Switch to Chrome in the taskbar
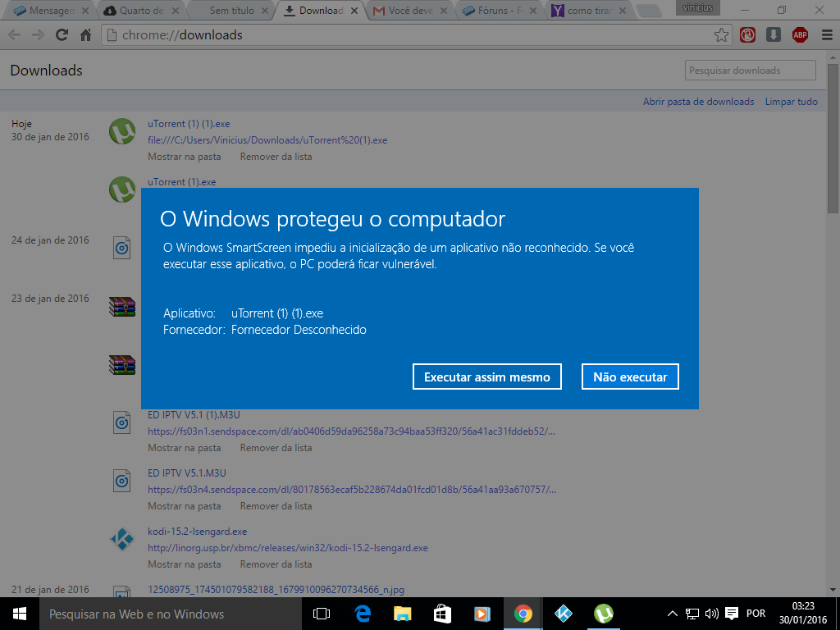 coord(523,614)
